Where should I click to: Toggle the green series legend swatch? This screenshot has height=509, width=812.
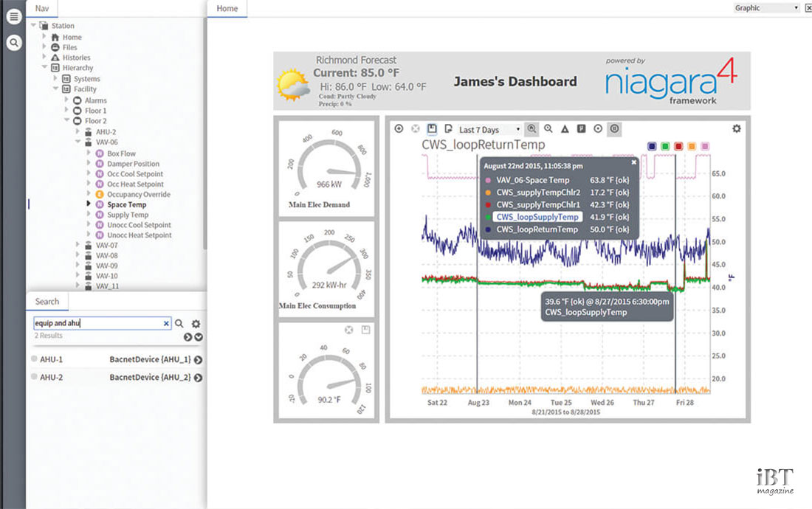(665, 146)
